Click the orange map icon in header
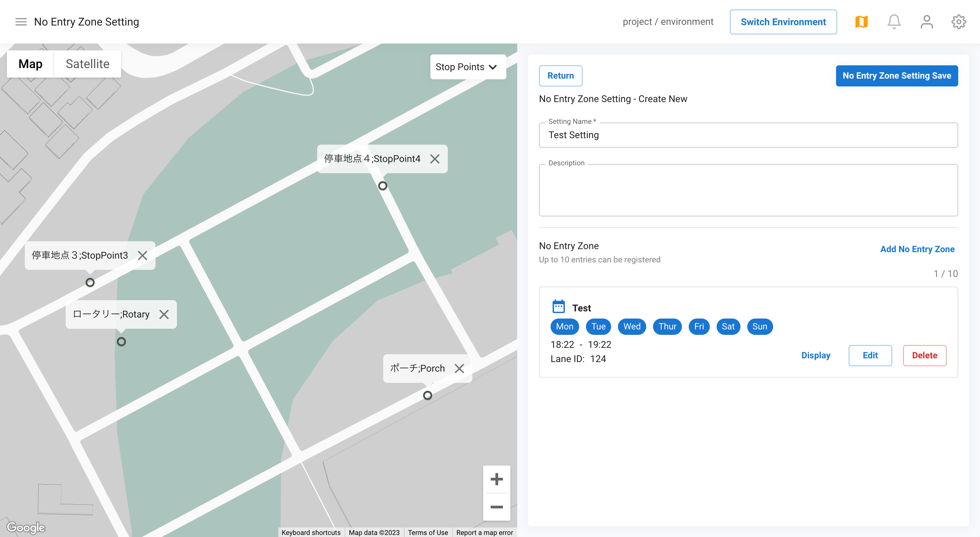The height and width of the screenshot is (537, 980). click(x=861, y=22)
